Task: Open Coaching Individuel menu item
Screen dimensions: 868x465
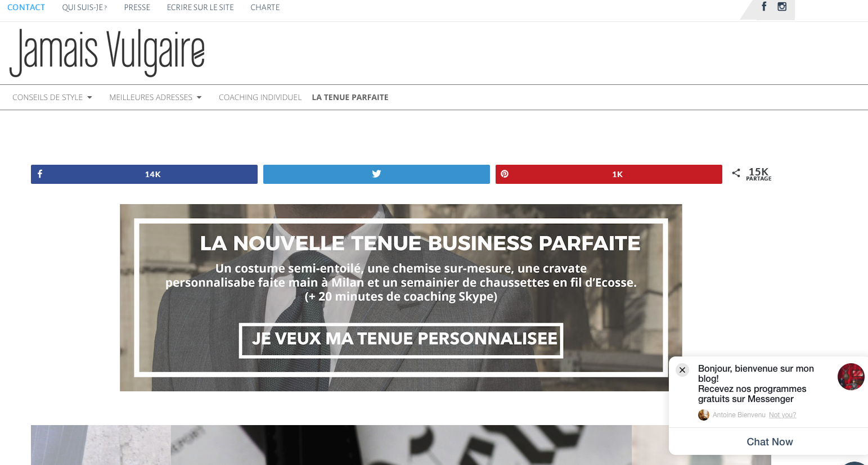Action: pyautogui.click(x=260, y=97)
